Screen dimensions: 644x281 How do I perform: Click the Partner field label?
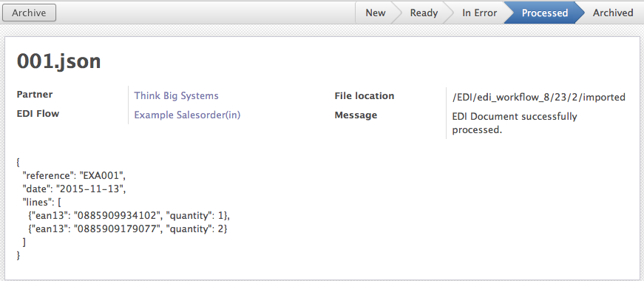[35, 95]
